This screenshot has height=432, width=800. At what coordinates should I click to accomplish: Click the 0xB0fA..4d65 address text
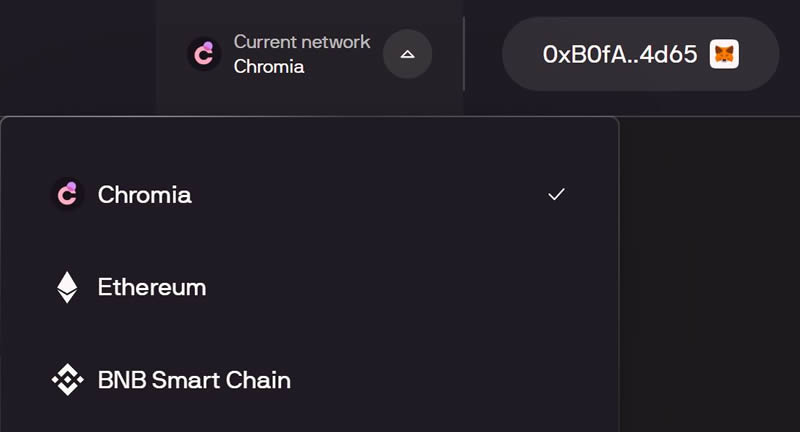tap(619, 54)
